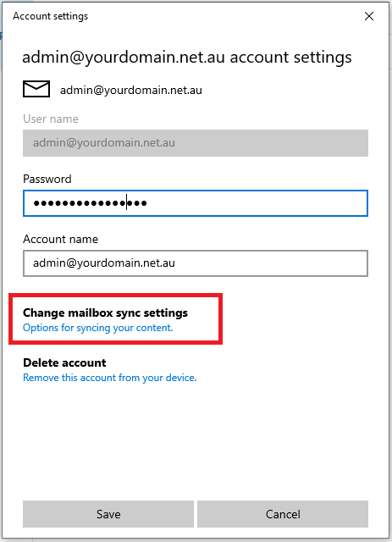The image size is (392, 542).
Task: Click the 'Options for syncing your content' link
Action: (98, 328)
